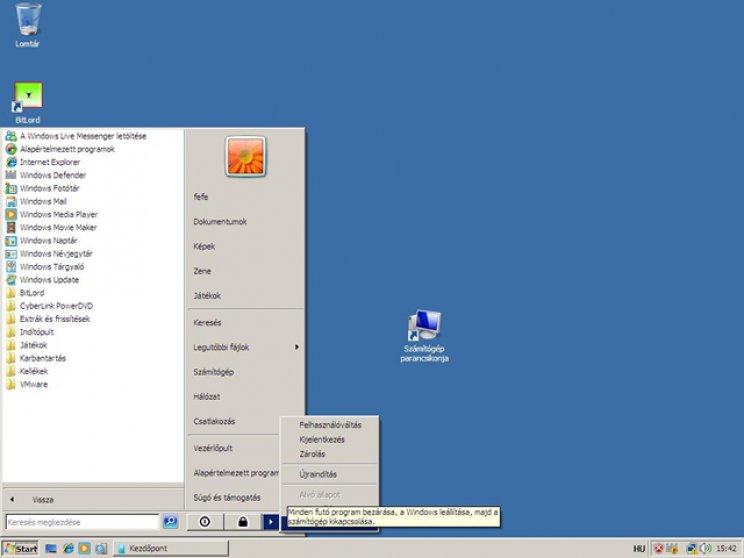Click the magnifier search button beside the search box
Screen dimensions: 744x558
(x=170, y=522)
